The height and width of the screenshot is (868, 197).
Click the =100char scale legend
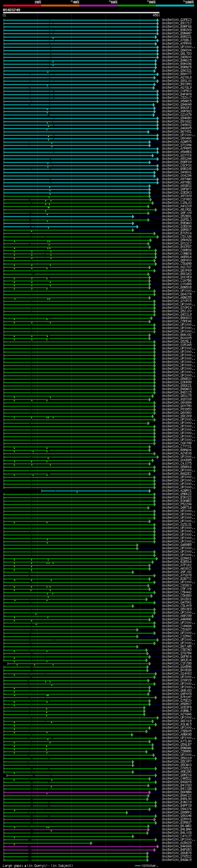pyautogui.click(x=147, y=866)
